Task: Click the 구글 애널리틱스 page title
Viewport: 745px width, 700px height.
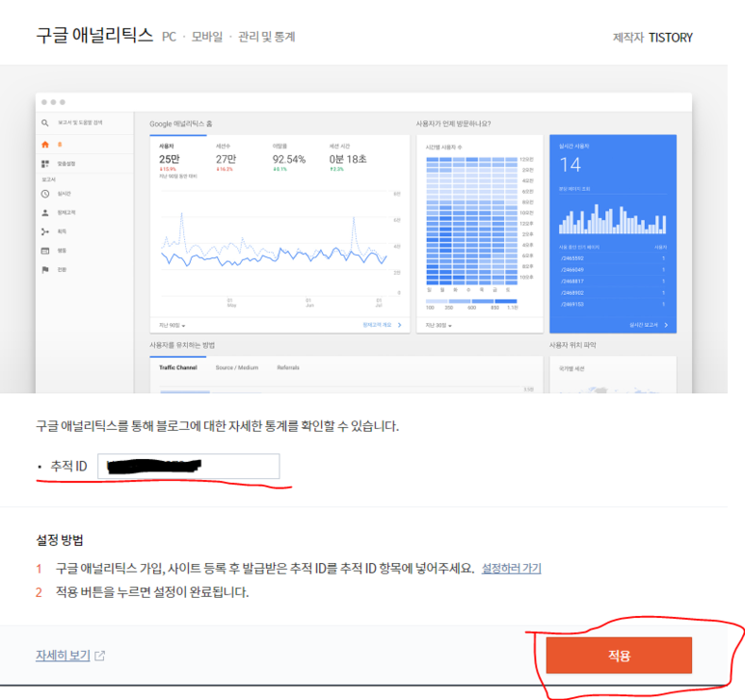Action: [94, 36]
